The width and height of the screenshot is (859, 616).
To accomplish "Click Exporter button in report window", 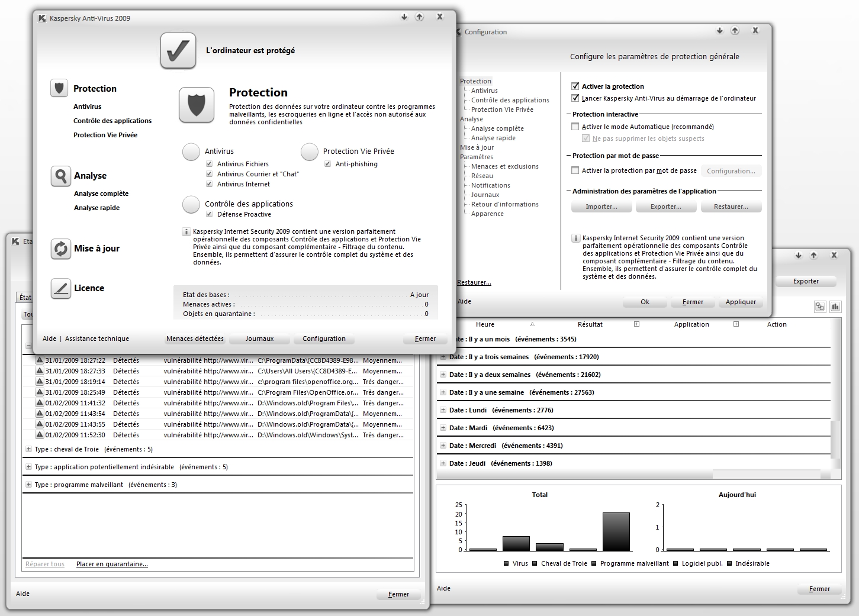I will point(806,281).
